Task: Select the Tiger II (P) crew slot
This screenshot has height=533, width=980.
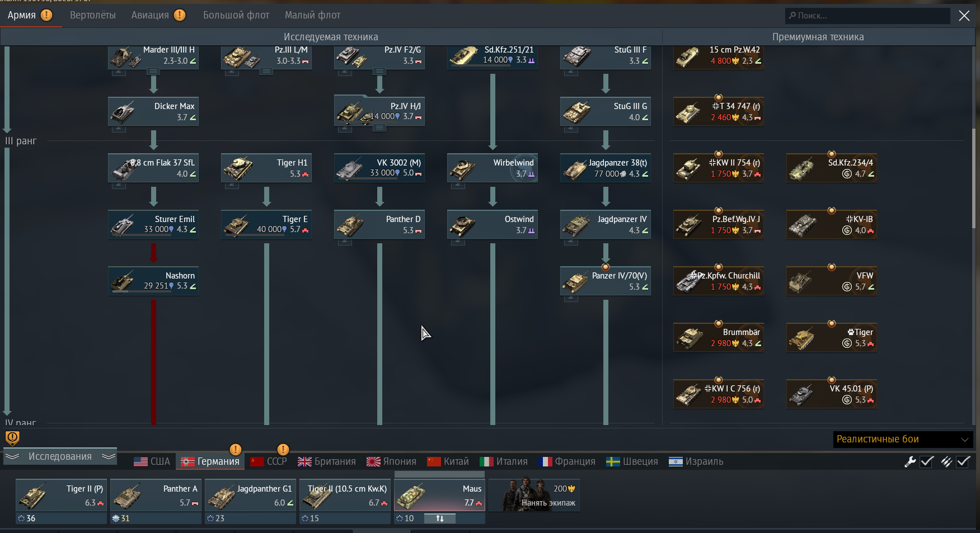Action: [x=61, y=495]
